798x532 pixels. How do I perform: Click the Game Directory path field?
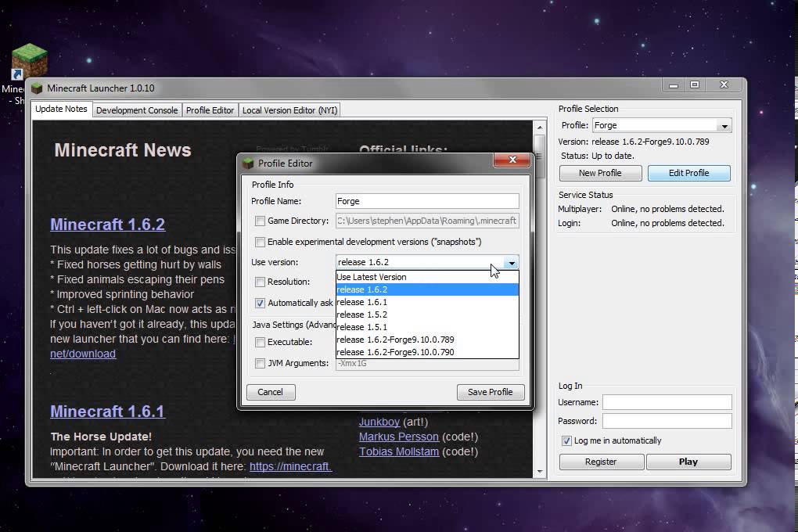point(427,221)
